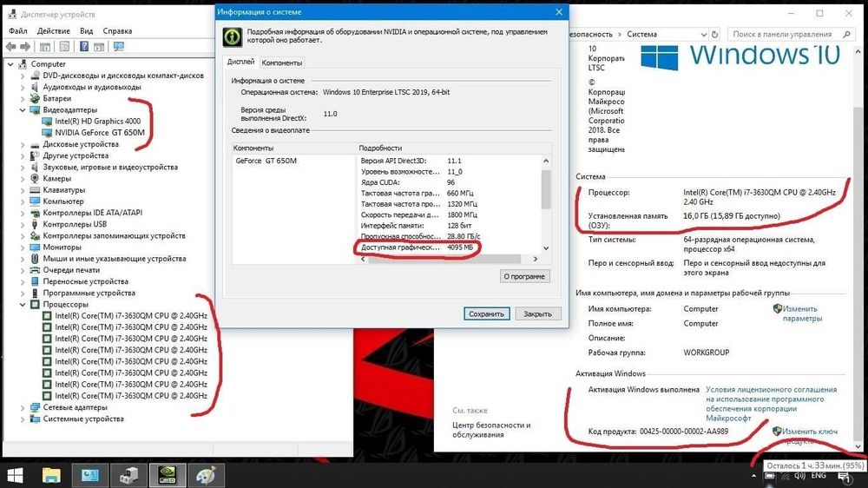
Task: Click the volume speaker tray icon
Action: pyautogui.click(x=800, y=476)
